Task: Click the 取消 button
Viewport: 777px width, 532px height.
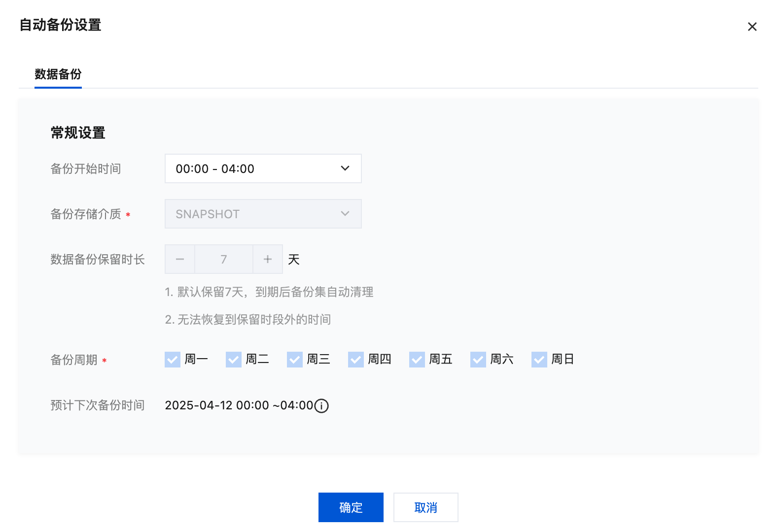Action: [426, 507]
